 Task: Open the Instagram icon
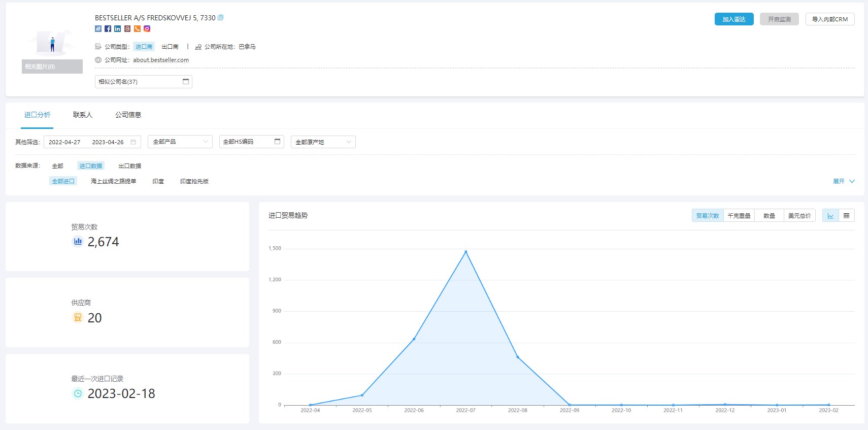[x=147, y=29]
